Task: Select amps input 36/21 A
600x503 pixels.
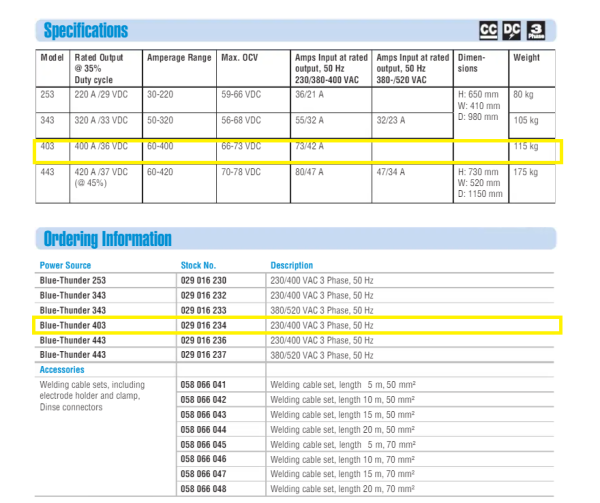Action: 309,94
